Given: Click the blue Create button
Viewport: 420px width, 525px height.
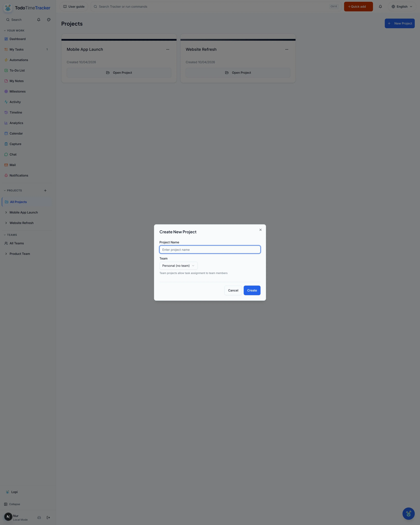Looking at the screenshot, I should tap(252, 290).
